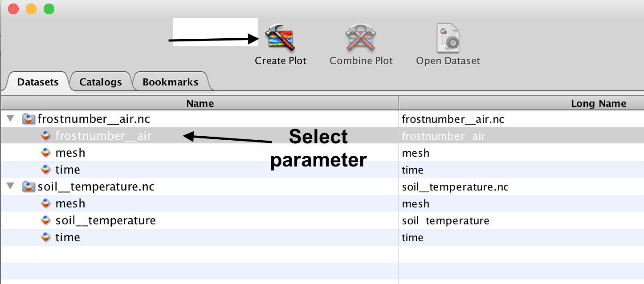This screenshot has height=284, width=644.
Task: Click the time variable icon under frostnumber__air.nc
Action: (x=45, y=170)
